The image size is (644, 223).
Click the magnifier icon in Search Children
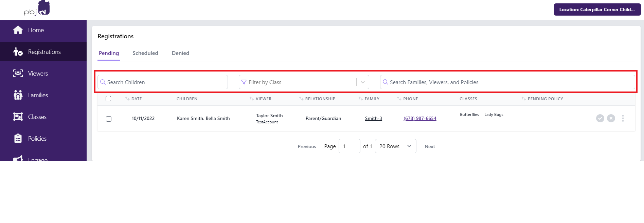[x=103, y=82]
